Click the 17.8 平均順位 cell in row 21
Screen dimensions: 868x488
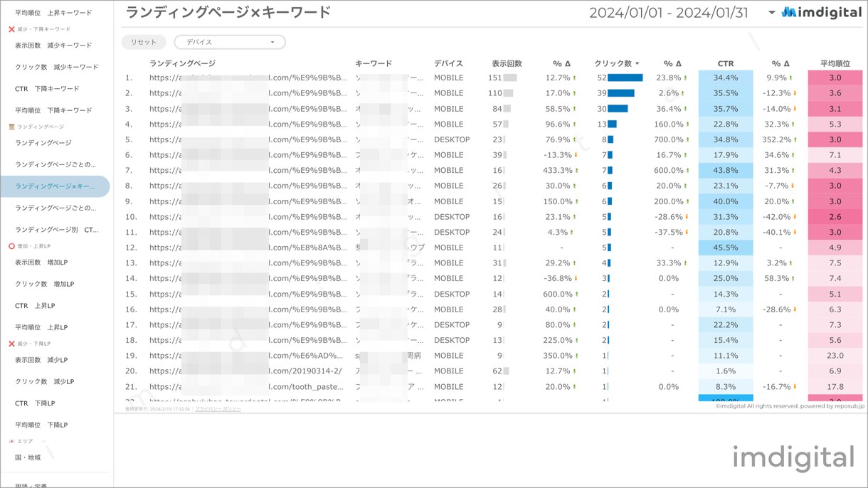(835, 386)
